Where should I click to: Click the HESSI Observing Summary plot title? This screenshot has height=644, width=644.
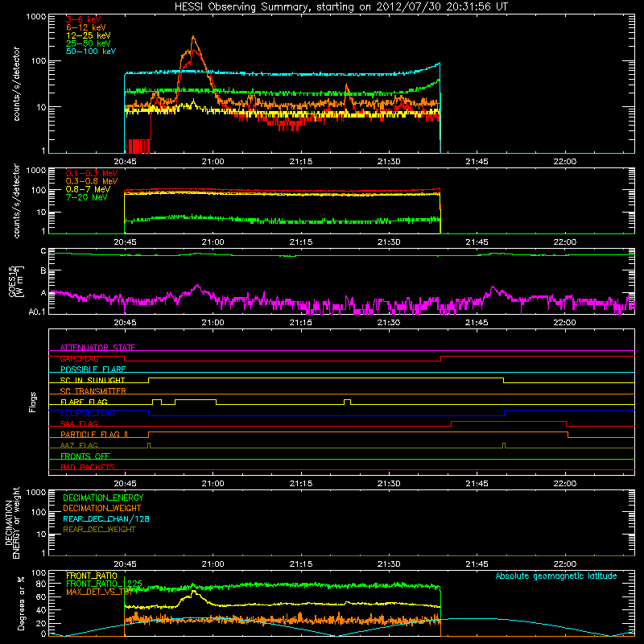coord(341,6)
